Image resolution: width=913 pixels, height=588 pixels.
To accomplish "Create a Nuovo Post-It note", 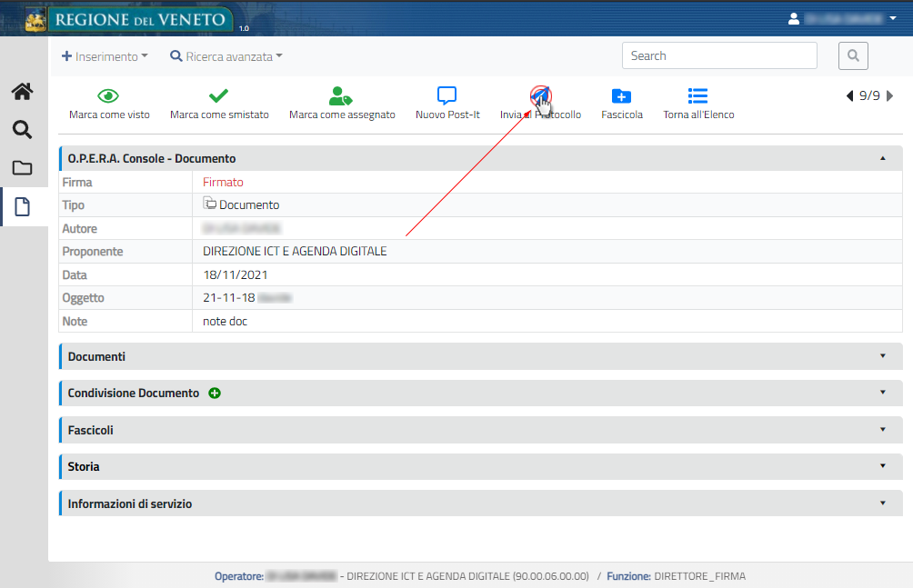I will coord(446,96).
